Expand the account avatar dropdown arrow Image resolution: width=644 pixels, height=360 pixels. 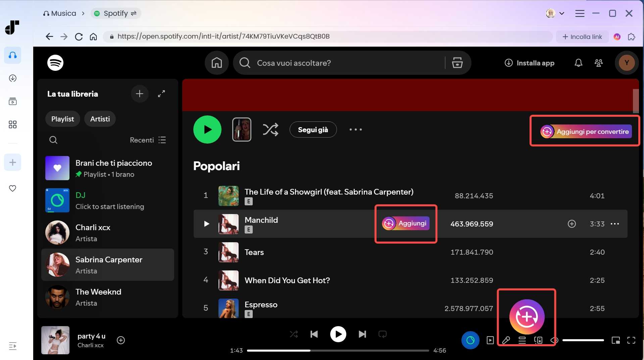tap(562, 13)
